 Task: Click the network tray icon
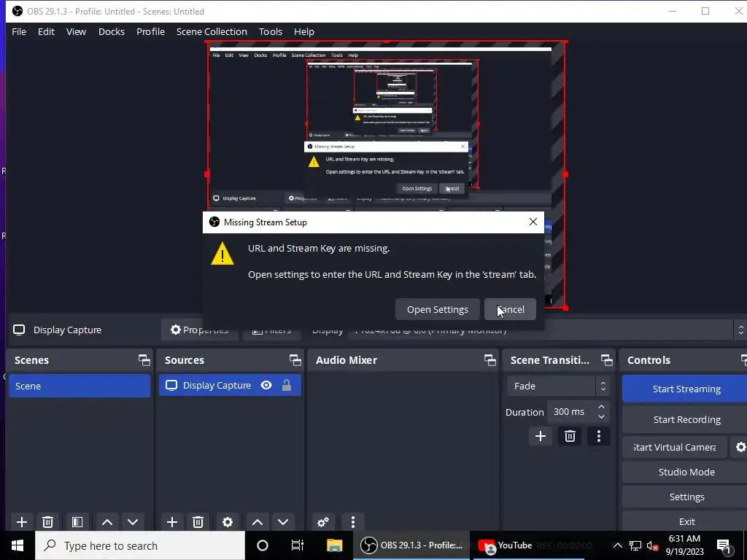tap(635, 545)
